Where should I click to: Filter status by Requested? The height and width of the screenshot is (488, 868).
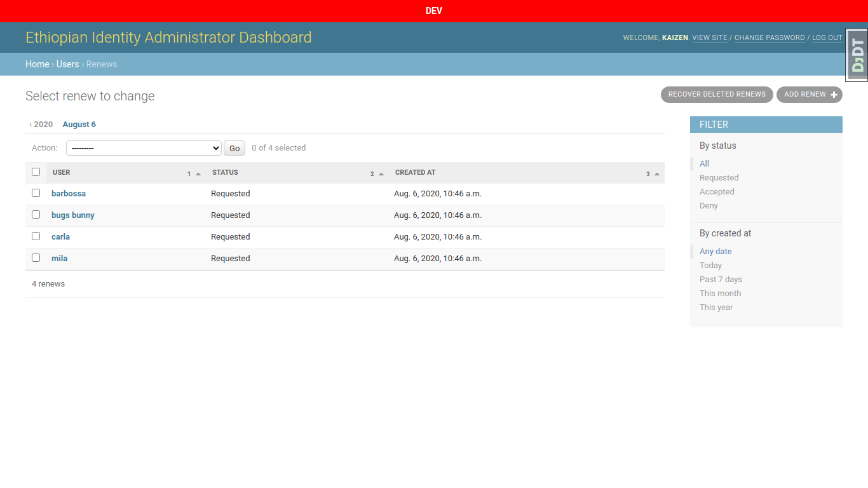pyautogui.click(x=719, y=178)
